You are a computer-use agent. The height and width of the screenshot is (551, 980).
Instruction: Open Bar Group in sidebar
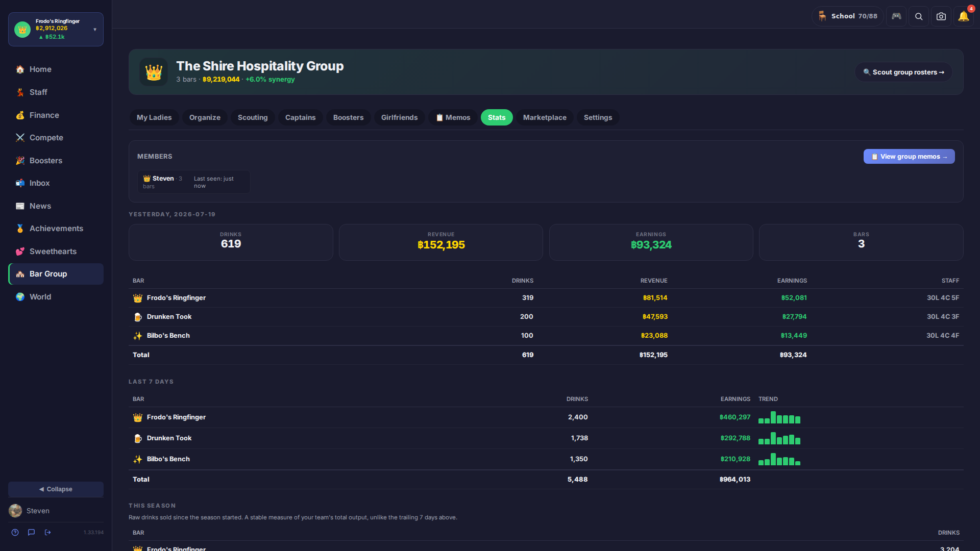56,274
